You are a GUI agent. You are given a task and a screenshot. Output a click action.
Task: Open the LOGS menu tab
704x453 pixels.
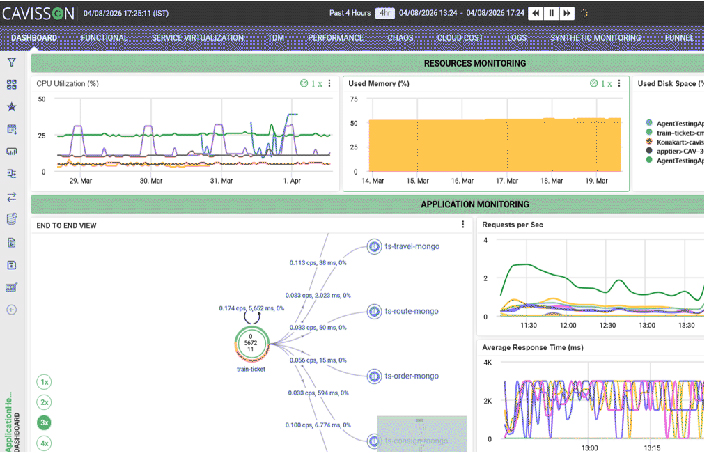(x=517, y=38)
